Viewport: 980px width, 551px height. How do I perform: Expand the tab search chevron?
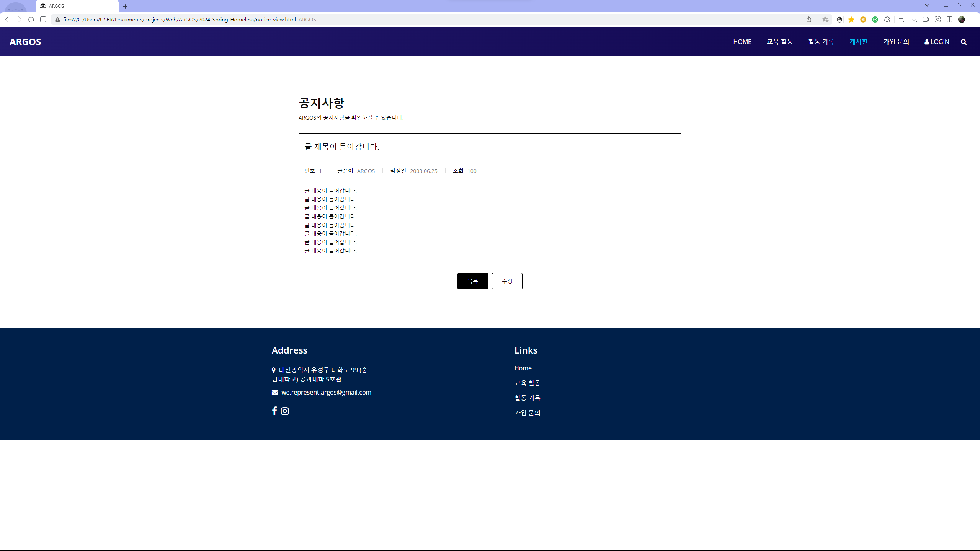pos(927,5)
